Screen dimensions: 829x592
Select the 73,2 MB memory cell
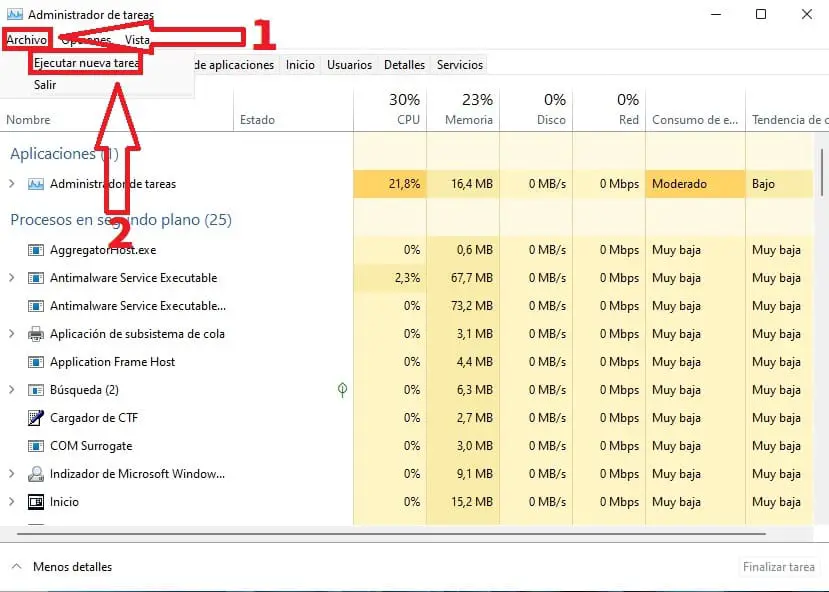pyautogui.click(x=463, y=306)
